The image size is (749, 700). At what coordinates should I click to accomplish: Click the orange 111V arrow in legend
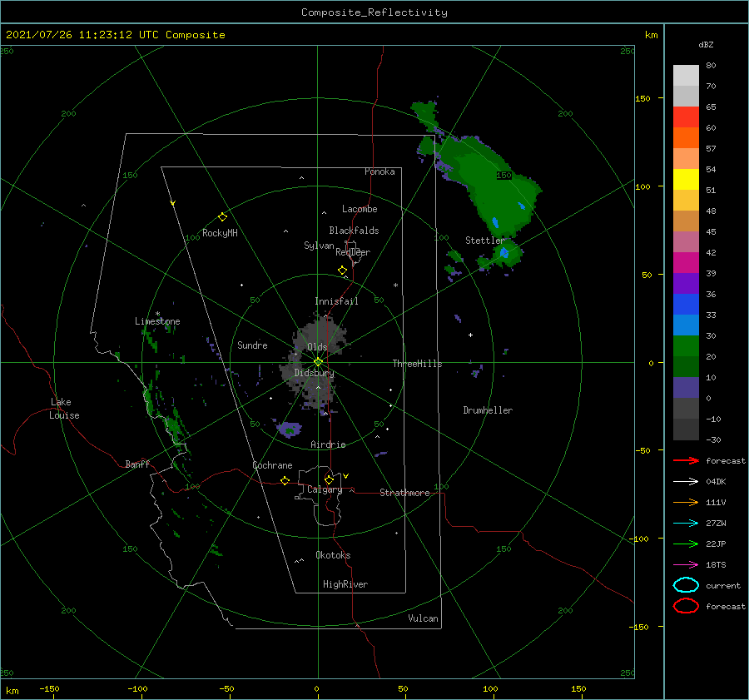coord(686,502)
